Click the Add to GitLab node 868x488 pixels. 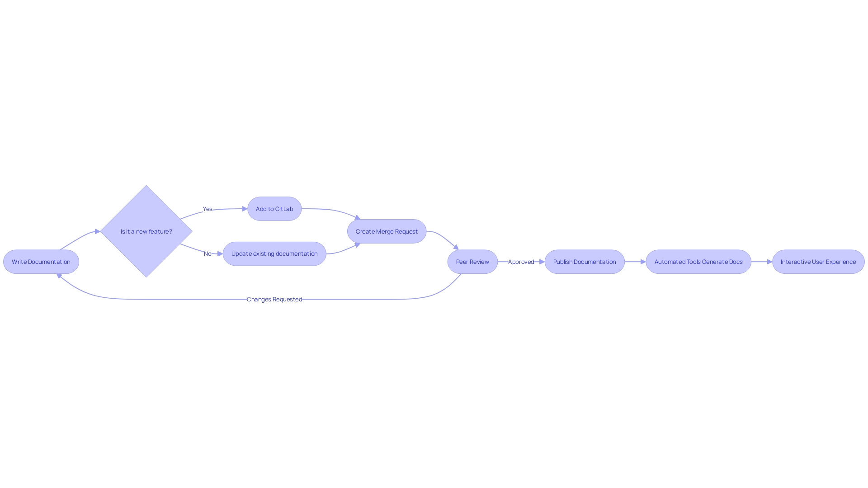click(274, 209)
